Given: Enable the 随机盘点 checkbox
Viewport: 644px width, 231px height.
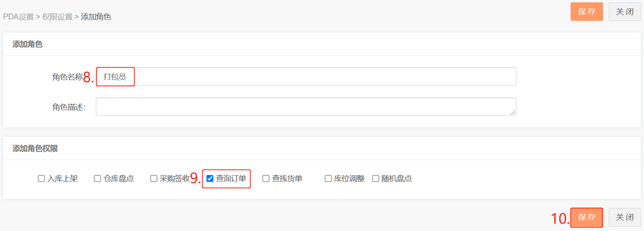Looking at the screenshot, I should (376, 178).
